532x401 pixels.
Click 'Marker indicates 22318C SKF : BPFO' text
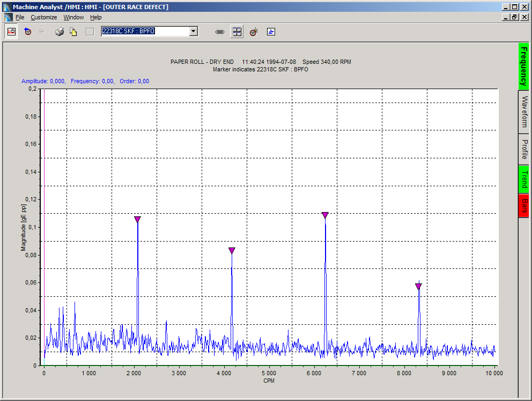pos(261,69)
